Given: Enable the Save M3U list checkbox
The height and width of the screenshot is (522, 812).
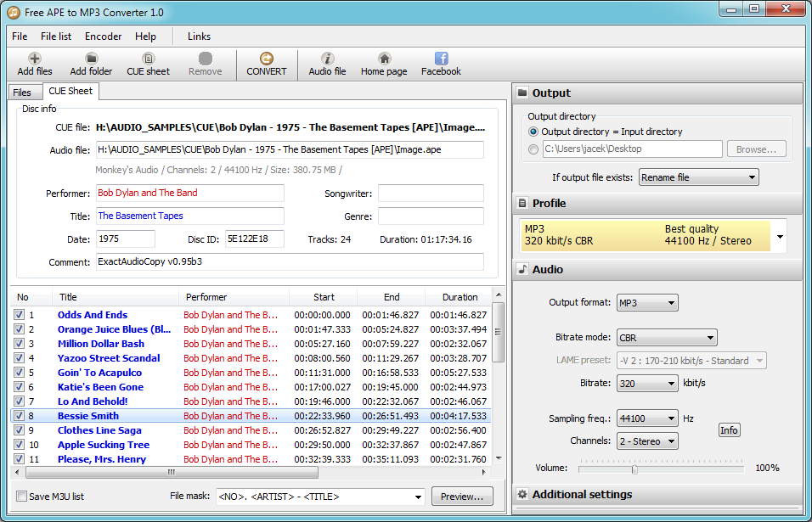Looking at the screenshot, I should 22,497.
